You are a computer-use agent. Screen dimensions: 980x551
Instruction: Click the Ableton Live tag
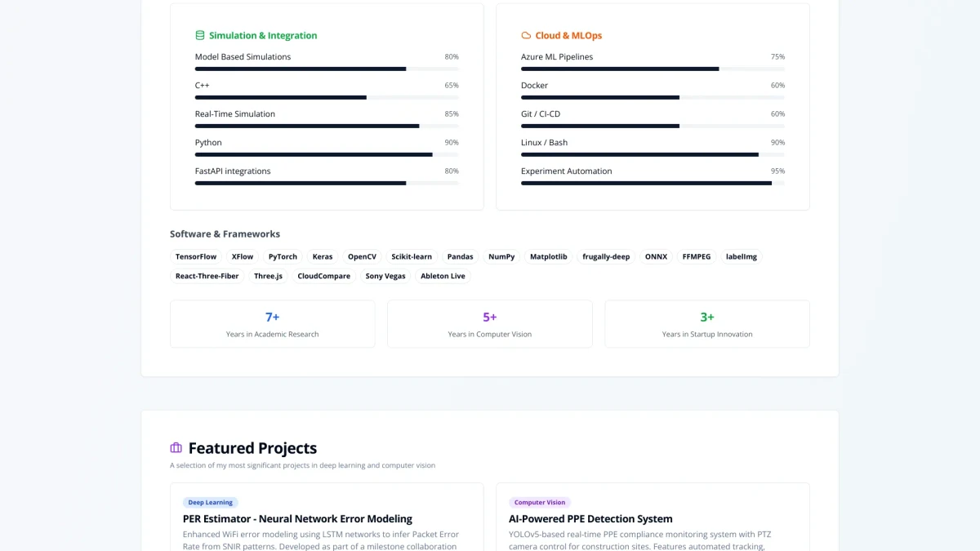[x=443, y=276]
